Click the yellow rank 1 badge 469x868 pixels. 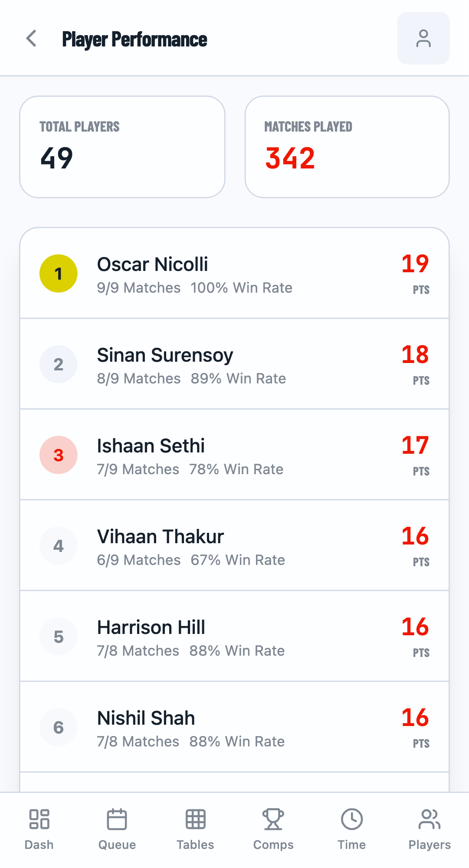(59, 274)
